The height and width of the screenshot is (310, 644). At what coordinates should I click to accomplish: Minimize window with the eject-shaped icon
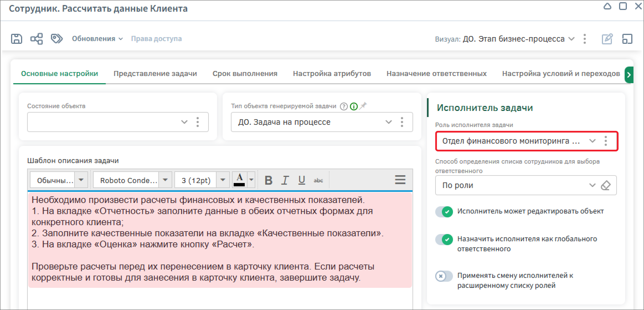[x=607, y=6]
